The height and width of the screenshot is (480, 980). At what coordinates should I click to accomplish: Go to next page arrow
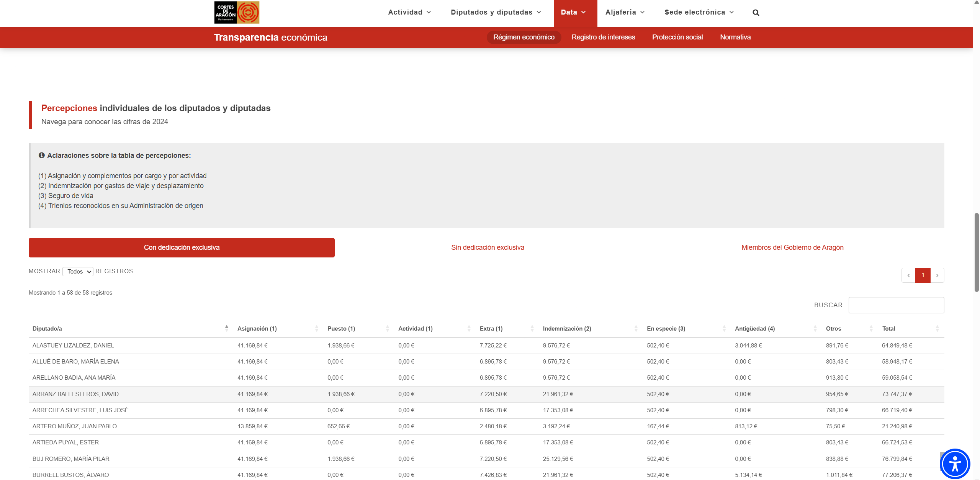click(937, 275)
